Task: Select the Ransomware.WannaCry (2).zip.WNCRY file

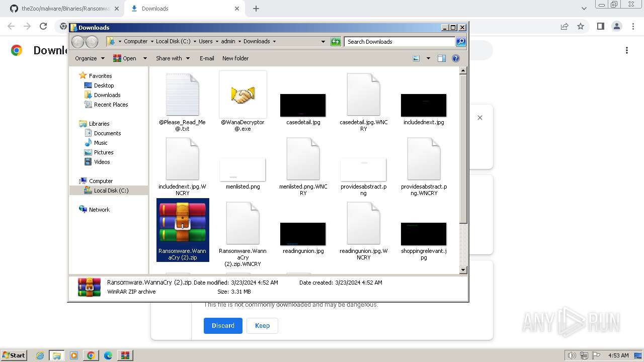Action: [243, 223]
